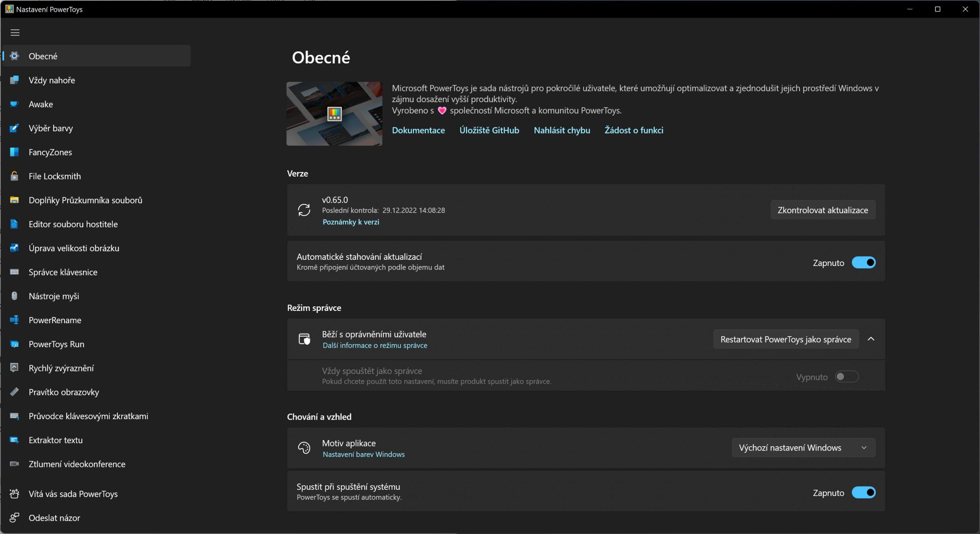This screenshot has height=534, width=980.
Task: Click the Chování a vzhled section header
Action: pyautogui.click(x=319, y=417)
